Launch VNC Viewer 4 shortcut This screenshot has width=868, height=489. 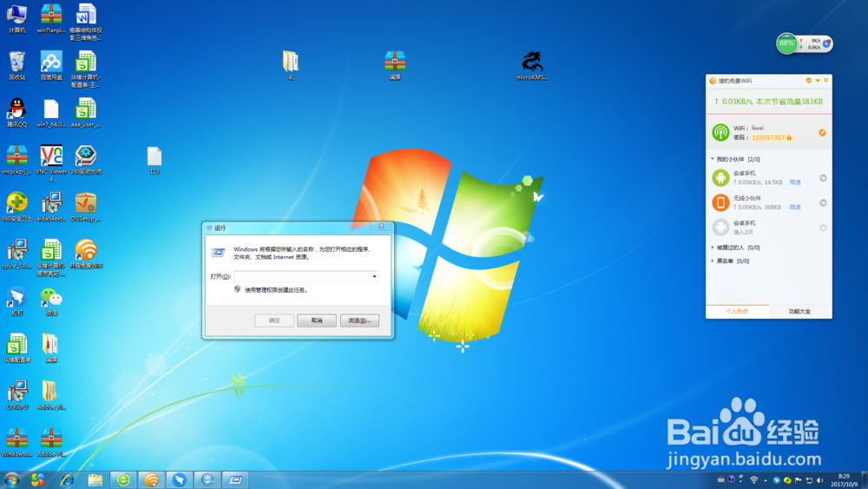51,163
